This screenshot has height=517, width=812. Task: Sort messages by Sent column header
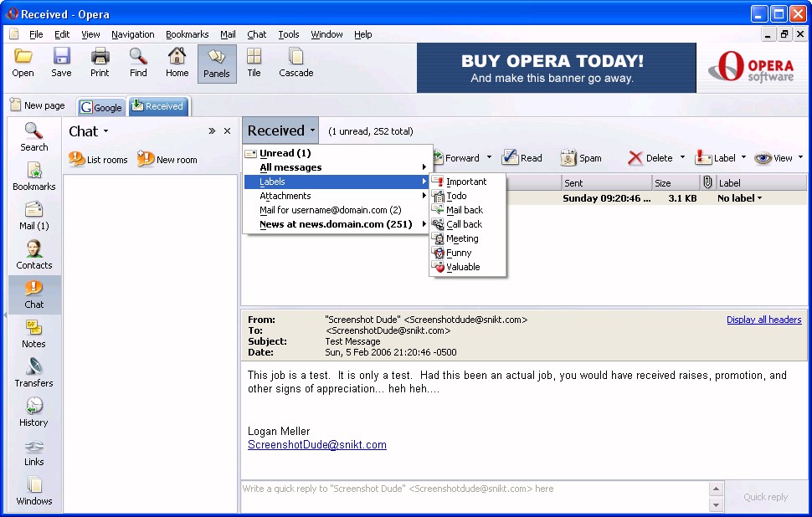point(606,182)
